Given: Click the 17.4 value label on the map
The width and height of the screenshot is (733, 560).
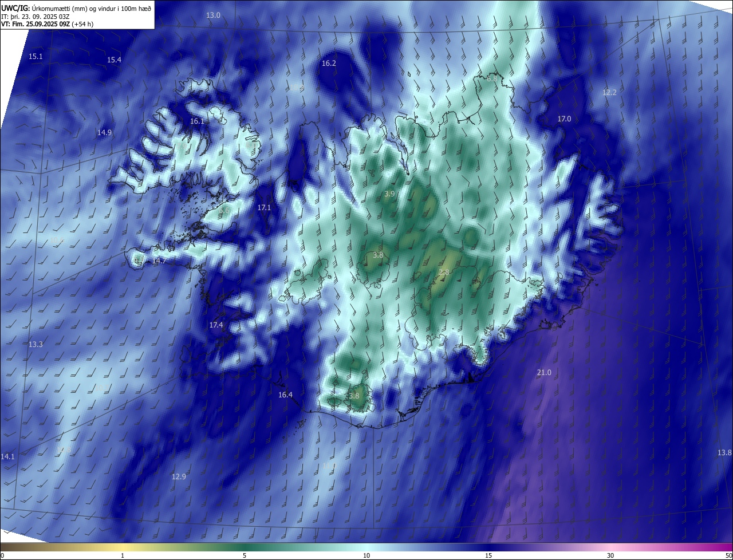Looking at the screenshot, I should coord(216,325).
